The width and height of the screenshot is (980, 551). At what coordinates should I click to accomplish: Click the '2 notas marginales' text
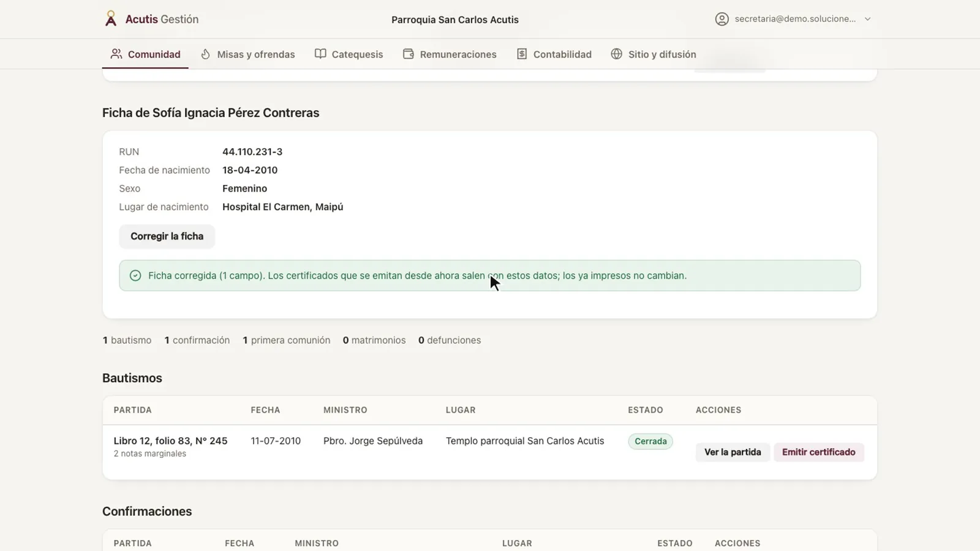point(149,454)
